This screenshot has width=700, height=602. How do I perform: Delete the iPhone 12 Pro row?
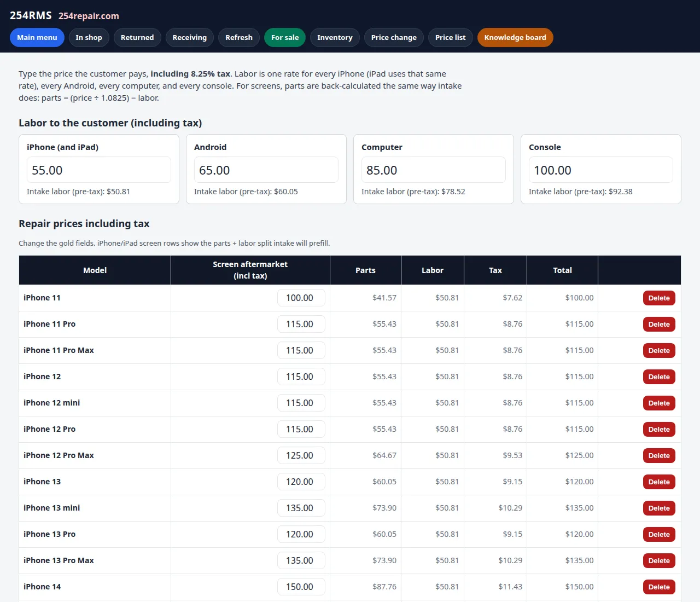659,429
